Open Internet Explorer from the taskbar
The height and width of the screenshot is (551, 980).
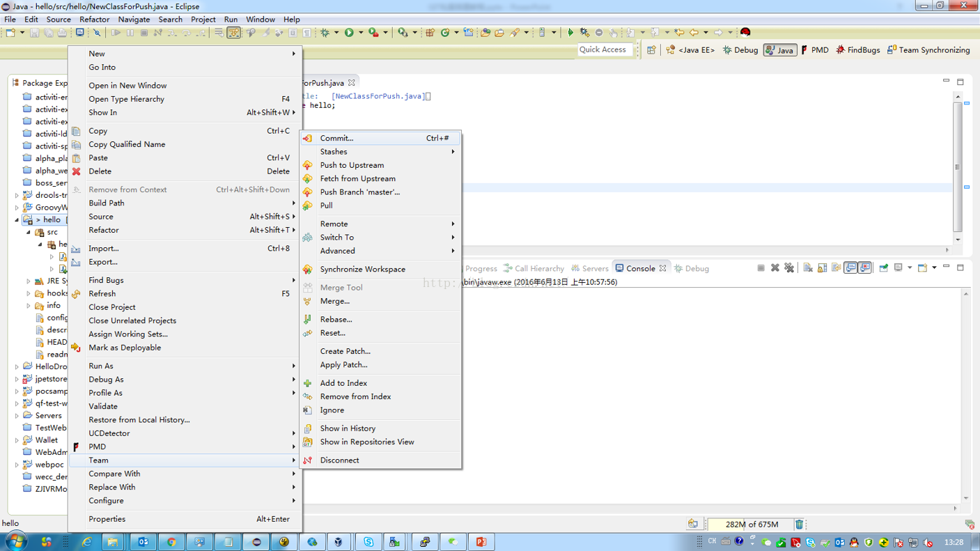[x=86, y=542]
